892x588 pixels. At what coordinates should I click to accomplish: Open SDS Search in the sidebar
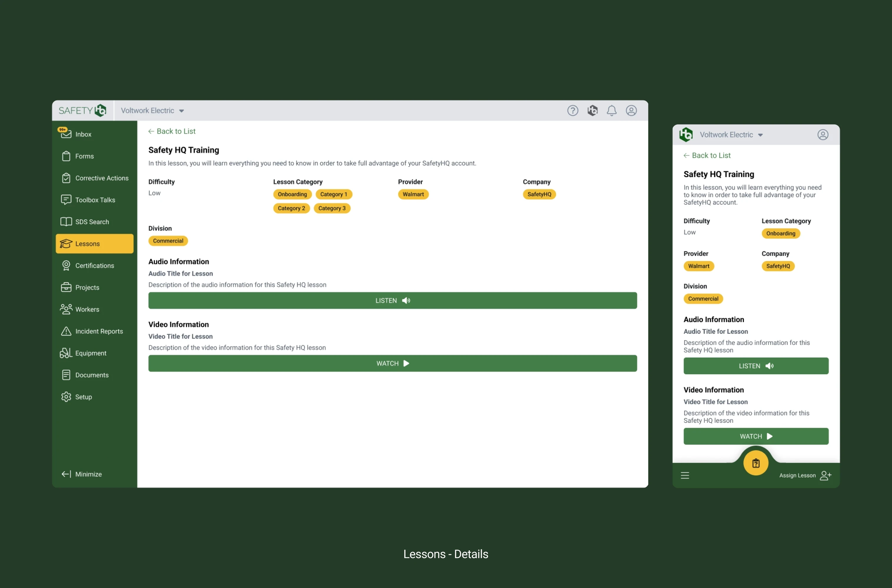[x=92, y=222]
